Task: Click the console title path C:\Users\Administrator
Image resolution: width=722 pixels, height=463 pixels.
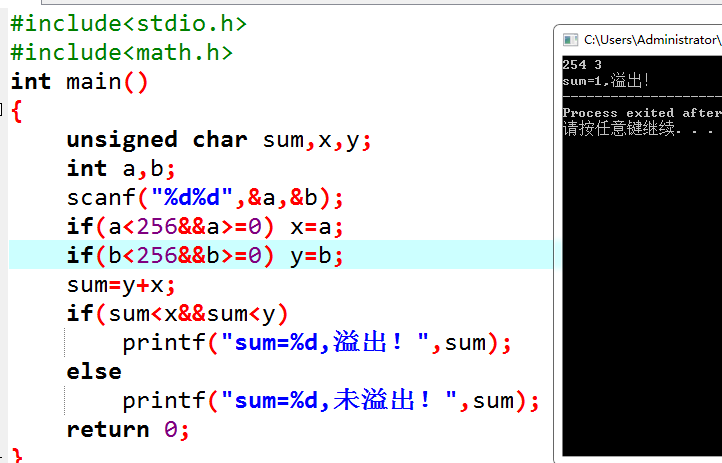Action: pos(652,40)
